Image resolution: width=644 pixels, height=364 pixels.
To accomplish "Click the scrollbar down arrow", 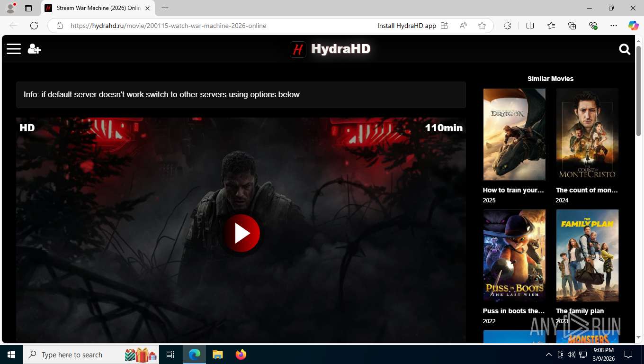I will coord(638,337).
